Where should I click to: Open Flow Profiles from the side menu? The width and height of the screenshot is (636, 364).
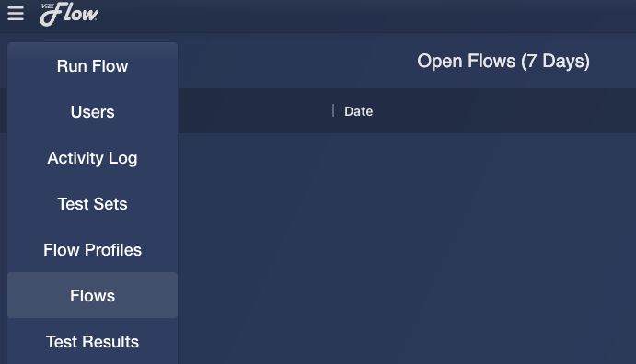pyautogui.click(x=92, y=250)
